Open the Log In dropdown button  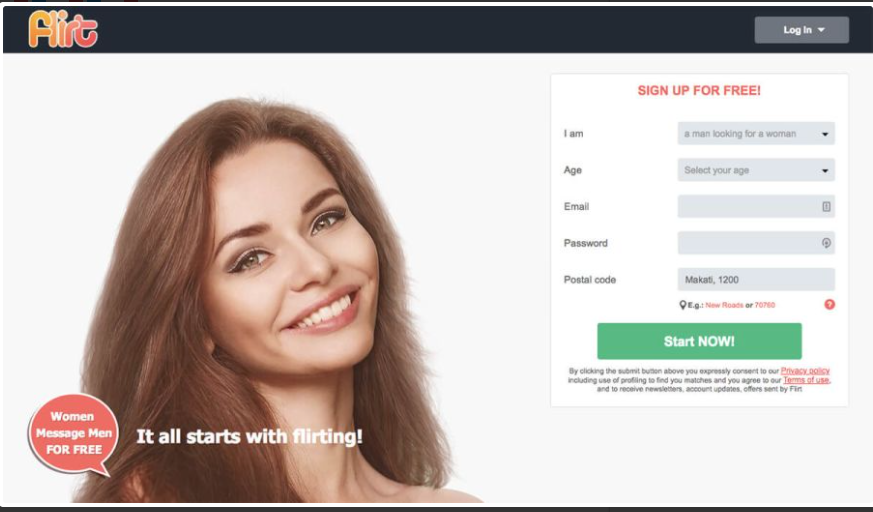tap(801, 30)
